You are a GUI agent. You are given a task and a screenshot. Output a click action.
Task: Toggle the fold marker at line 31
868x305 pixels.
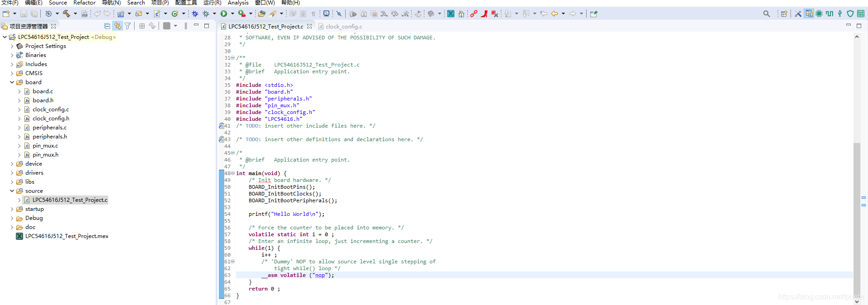click(x=233, y=58)
